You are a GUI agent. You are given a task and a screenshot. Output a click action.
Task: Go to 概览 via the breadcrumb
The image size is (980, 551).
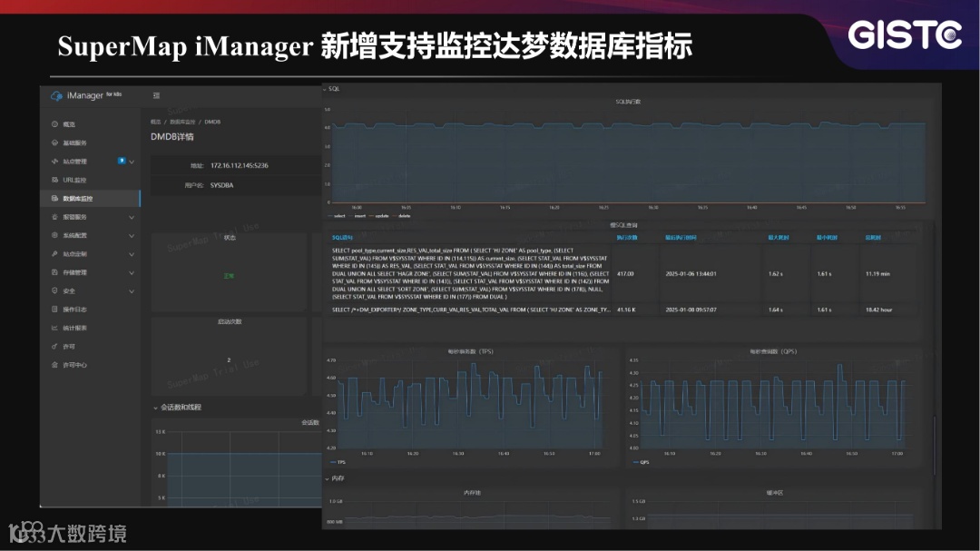(x=156, y=122)
